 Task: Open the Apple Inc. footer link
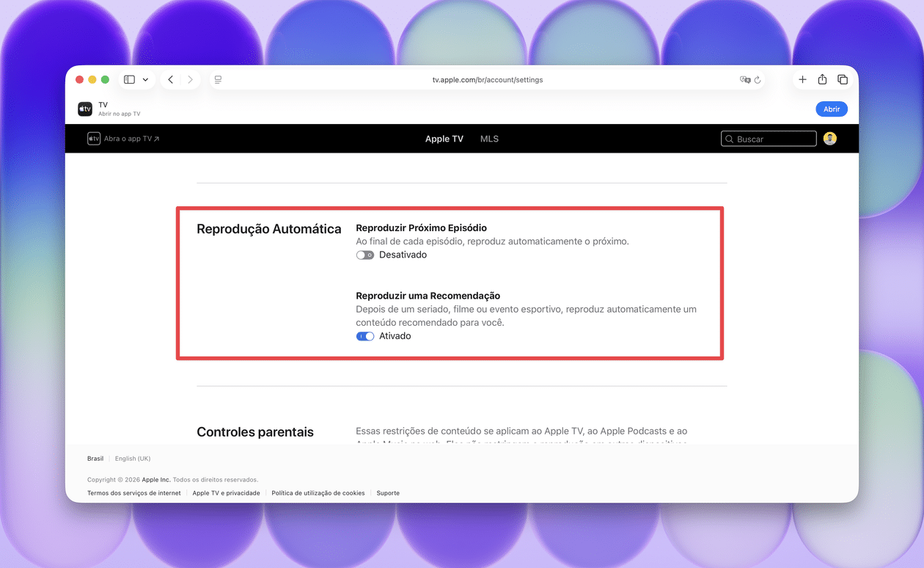[x=156, y=480]
